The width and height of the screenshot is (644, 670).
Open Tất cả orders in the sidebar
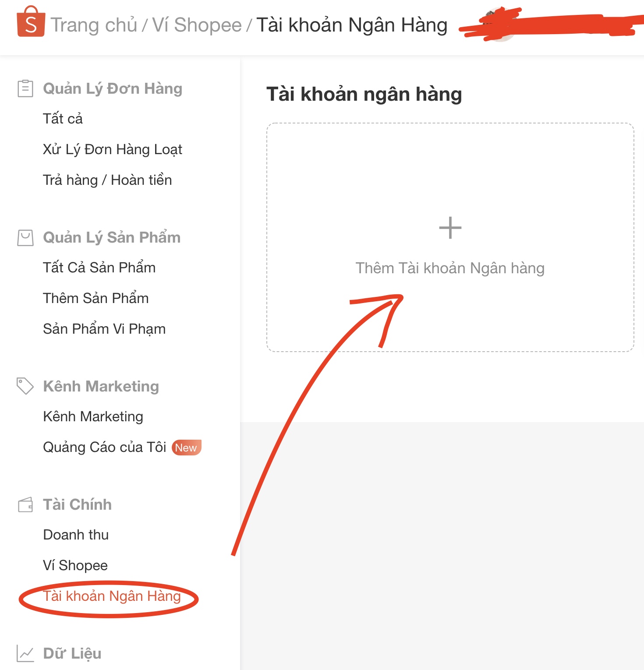(63, 119)
